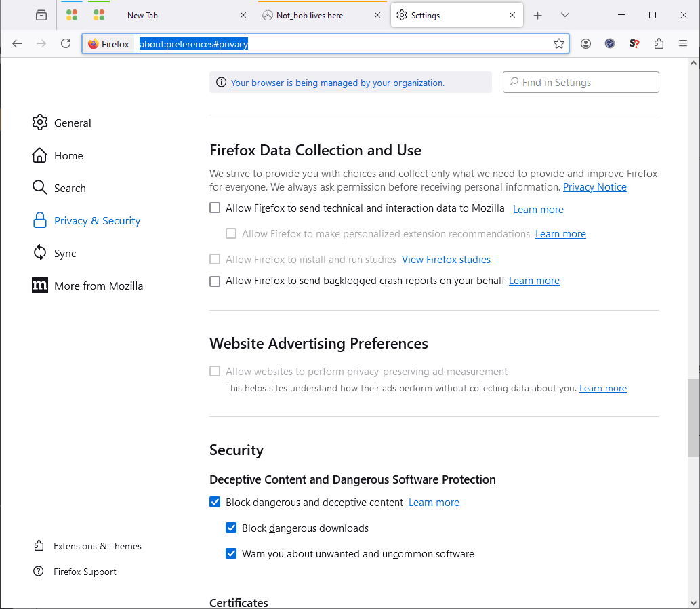Uncheck Warn about unwanted and uncommon software
Screen dimensions: 700x609
tap(231, 554)
